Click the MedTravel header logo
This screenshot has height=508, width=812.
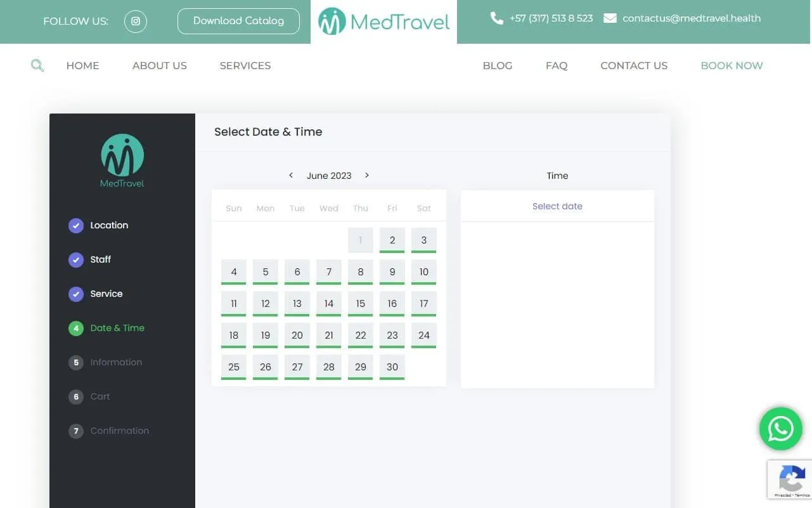pos(383,22)
